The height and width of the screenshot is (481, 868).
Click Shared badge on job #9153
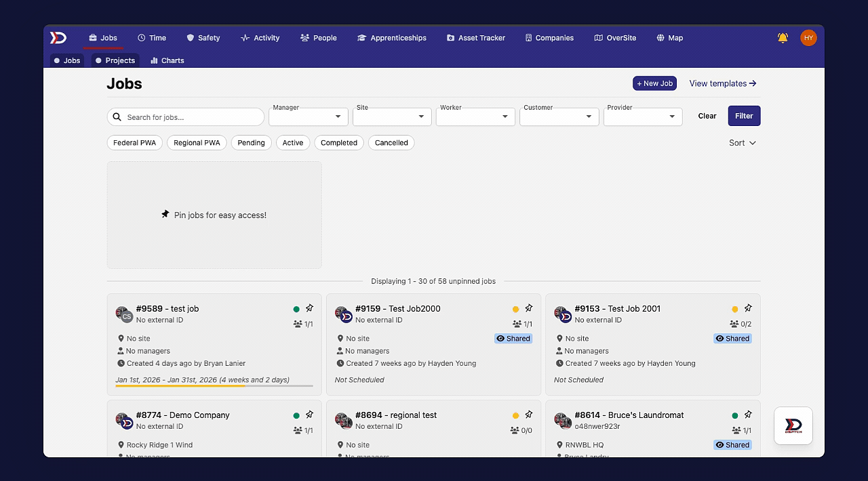pyautogui.click(x=732, y=339)
